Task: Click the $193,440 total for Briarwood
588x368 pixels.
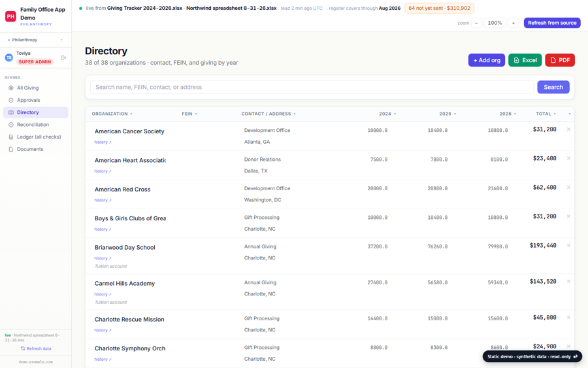Action: [543, 245]
